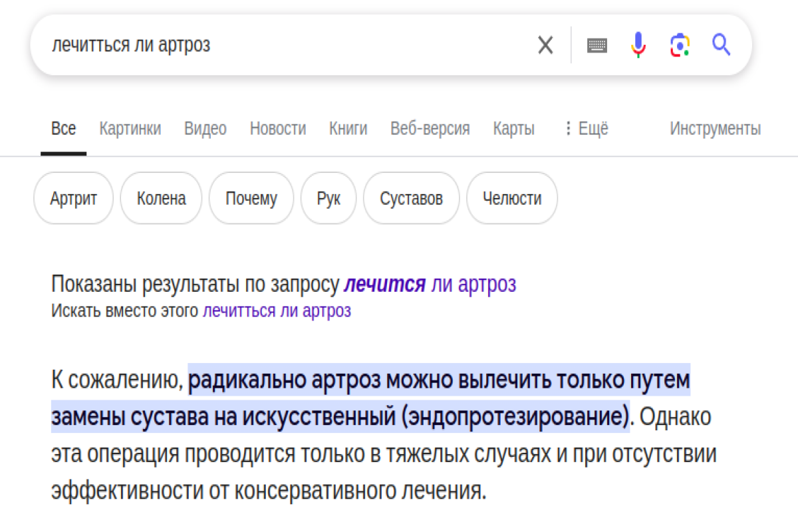Open the Новости tab

(x=278, y=128)
